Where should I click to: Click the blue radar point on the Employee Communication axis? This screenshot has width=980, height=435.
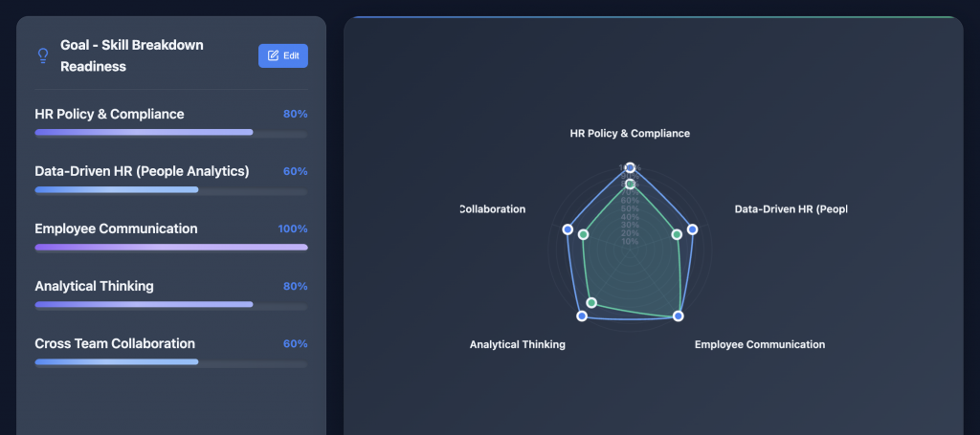[x=679, y=315]
